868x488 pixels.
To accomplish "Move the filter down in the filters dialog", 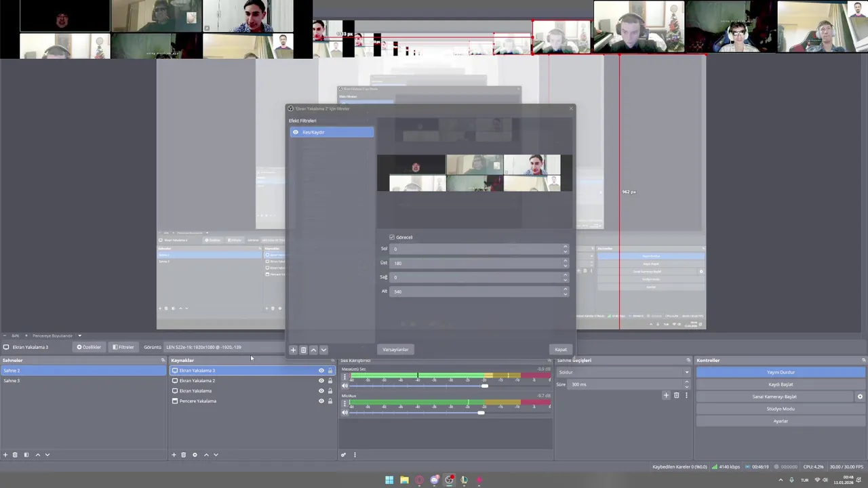I will (323, 350).
